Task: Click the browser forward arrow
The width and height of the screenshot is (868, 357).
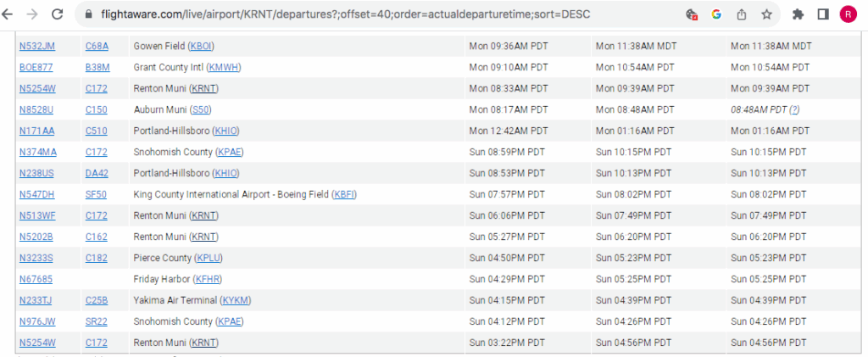Action: (x=33, y=14)
